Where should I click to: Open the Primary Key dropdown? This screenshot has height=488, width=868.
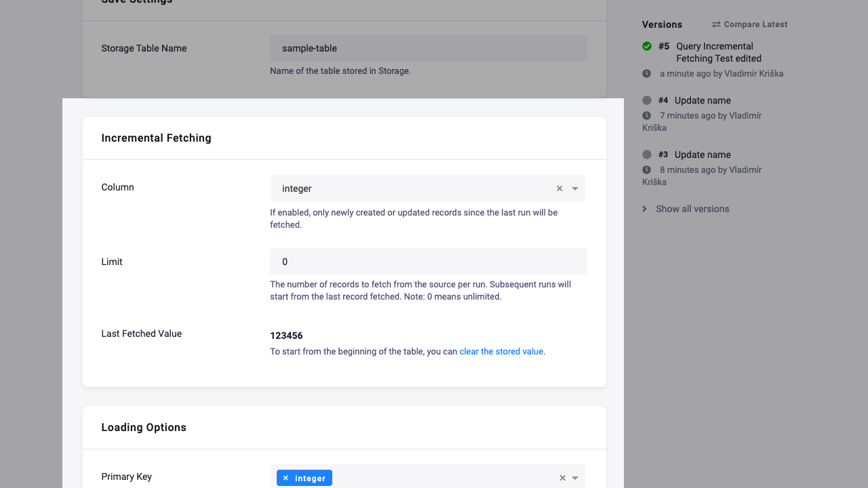pyautogui.click(x=574, y=477)
